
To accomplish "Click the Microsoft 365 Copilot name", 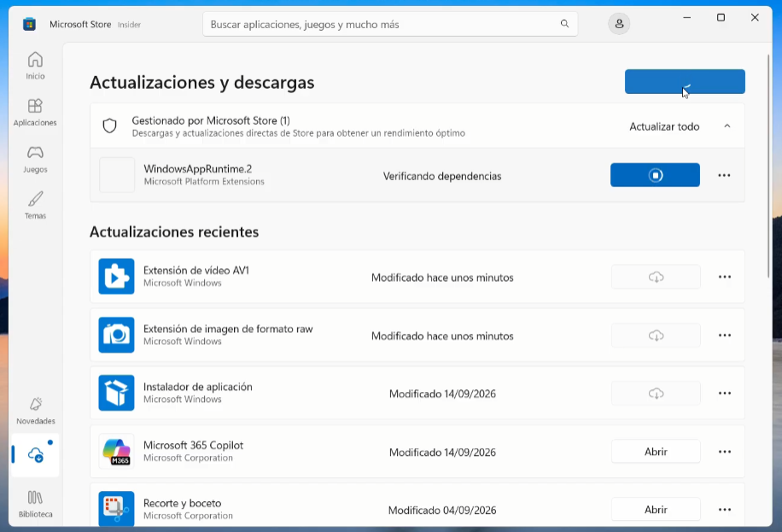I will coord(193,445).
